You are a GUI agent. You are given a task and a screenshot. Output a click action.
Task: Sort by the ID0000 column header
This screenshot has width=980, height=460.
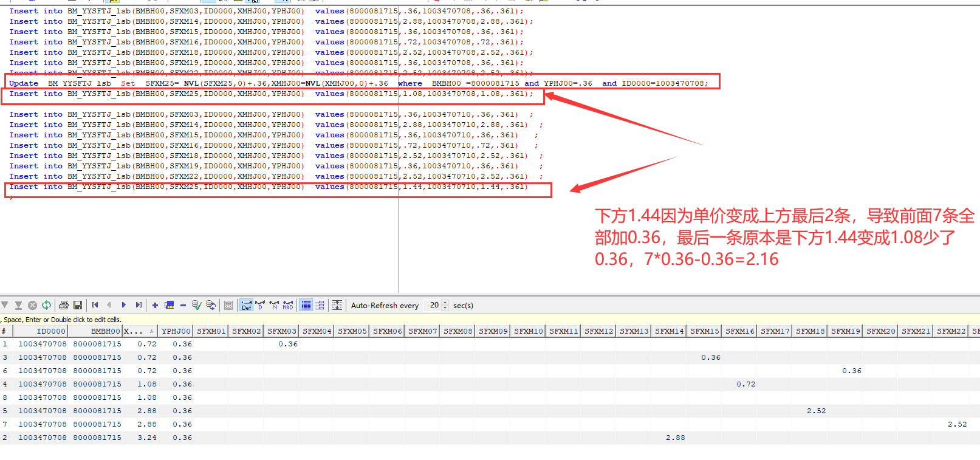[40, 331]
